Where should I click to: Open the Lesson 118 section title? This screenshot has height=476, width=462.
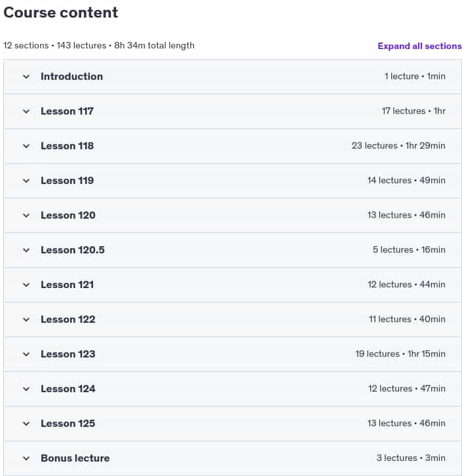point(67,146)
